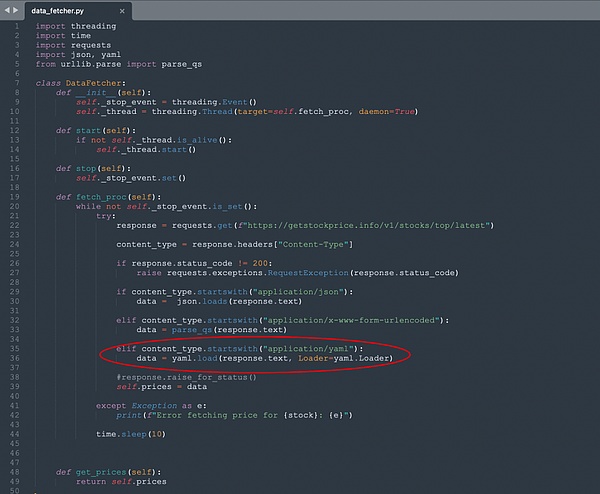Place cursor on time.sleep(10) statement
Image resolution: width=600 pixels, height=494 pixels.
click(131, 433)
